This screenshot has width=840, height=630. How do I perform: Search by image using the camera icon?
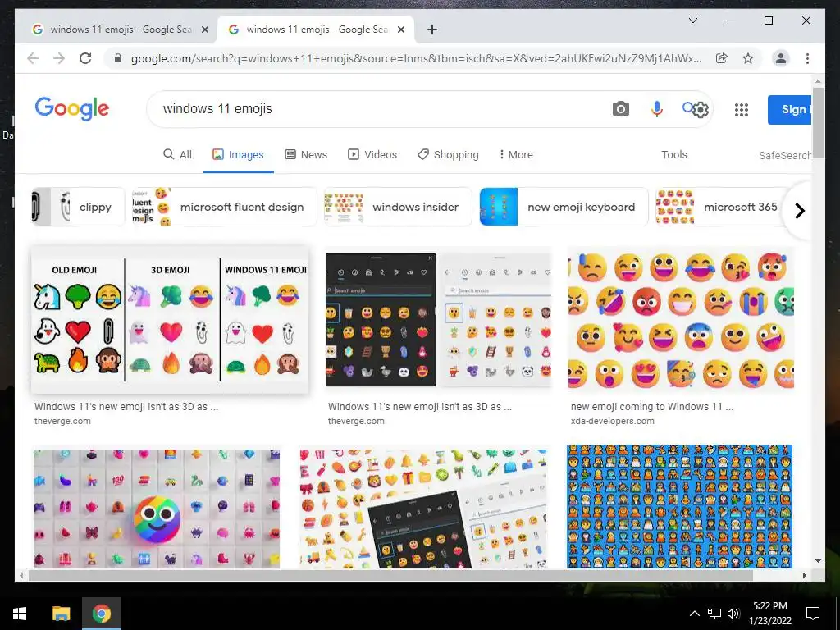pyautogui.click(x=620, y=109)
